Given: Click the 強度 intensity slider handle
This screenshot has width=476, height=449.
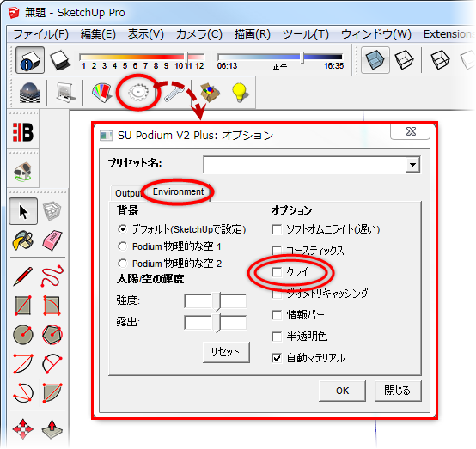Looking at the screenshot, I should pos(216,301).
